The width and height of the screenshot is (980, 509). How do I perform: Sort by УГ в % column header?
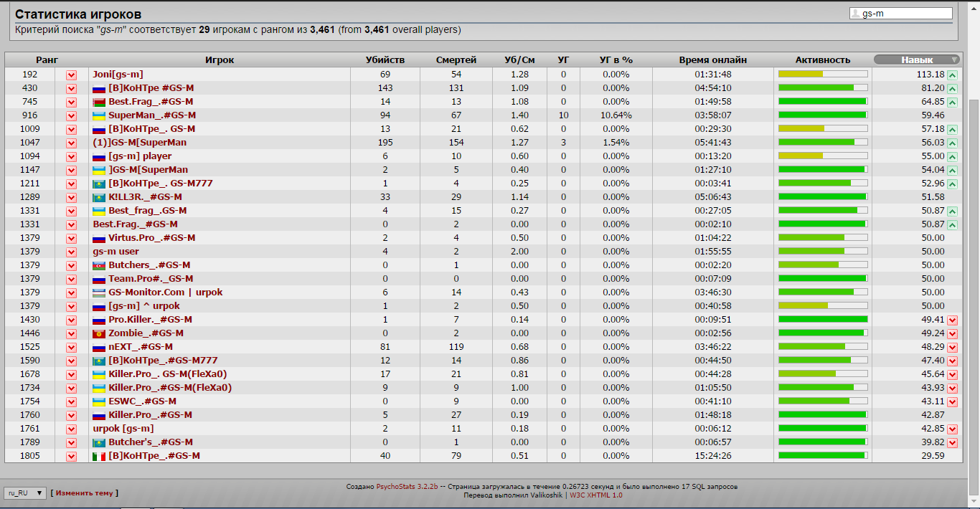(x=616, y=60)
